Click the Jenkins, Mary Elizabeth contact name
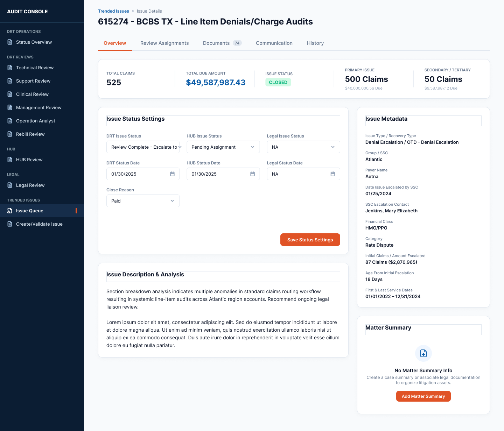Viewport: 504px width, 431px height. coord(391,211)
